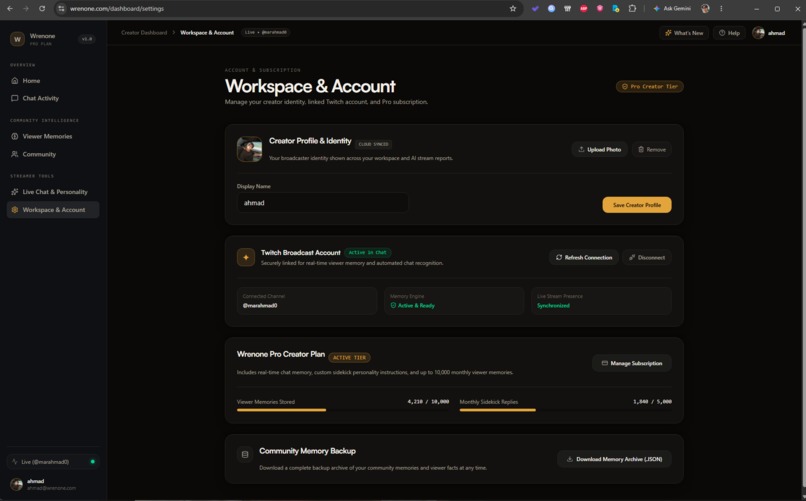Select Workspace & Account in the sidebar

point(53,210)
